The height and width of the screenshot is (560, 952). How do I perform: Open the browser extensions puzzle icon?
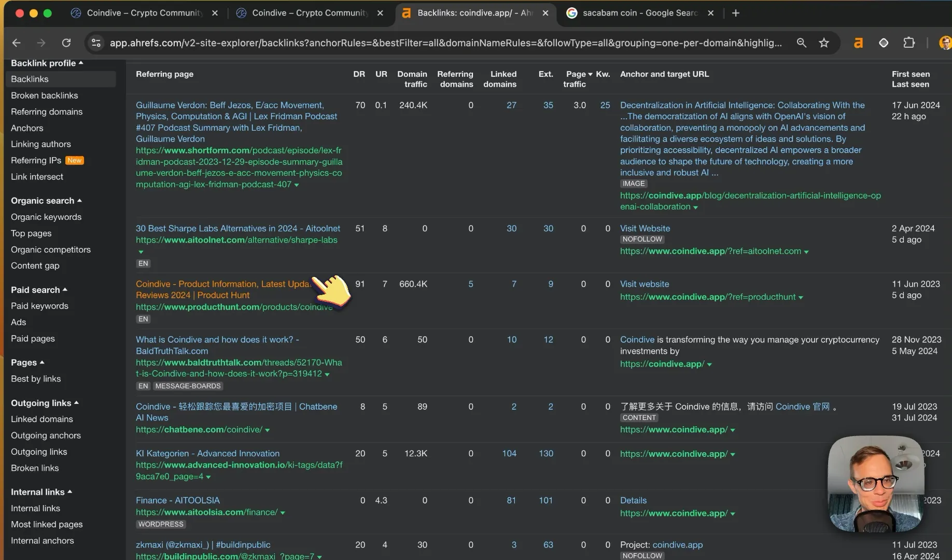pos(909,43)
